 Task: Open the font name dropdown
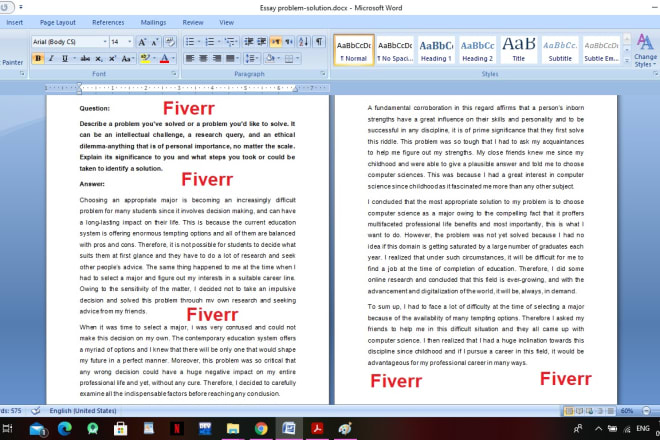point(105,42)
